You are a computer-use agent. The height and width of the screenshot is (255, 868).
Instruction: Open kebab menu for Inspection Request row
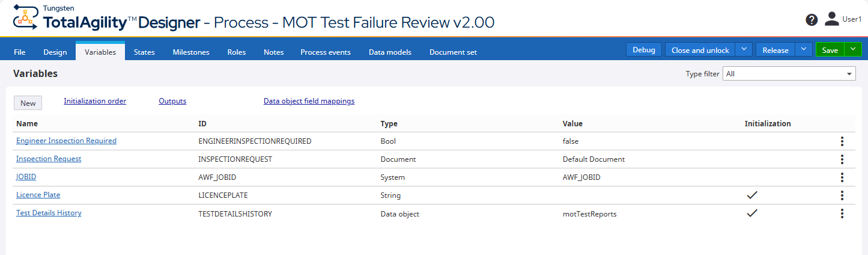(x=842, y=159)
